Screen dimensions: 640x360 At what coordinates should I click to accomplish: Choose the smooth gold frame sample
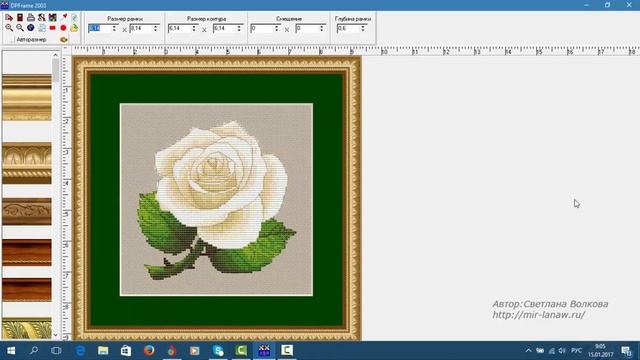(x=27, y=98)
